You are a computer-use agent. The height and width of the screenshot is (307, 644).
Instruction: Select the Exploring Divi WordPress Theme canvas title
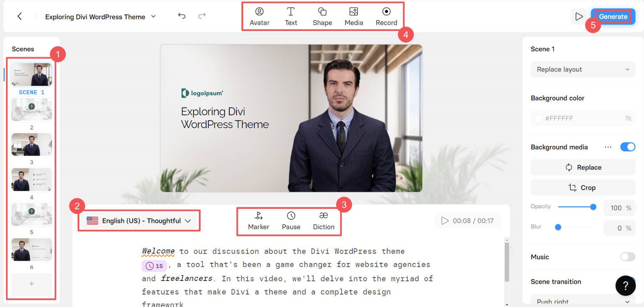pos(225,118)
